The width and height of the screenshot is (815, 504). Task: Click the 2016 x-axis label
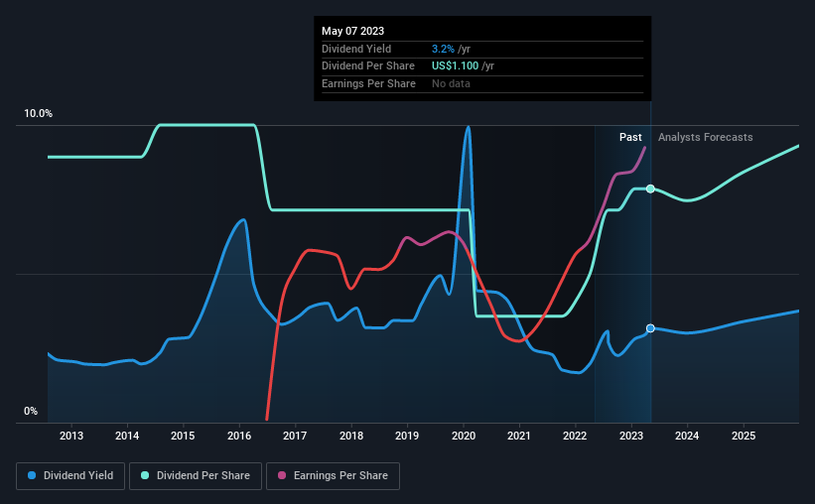click(239, 436)
